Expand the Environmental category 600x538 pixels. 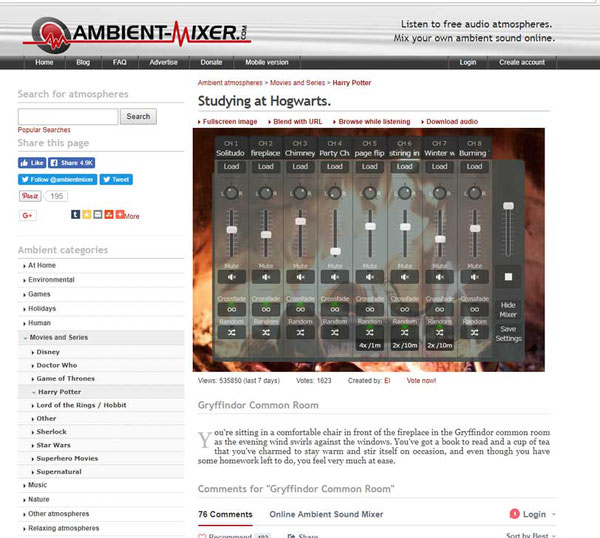coord(51,280)
